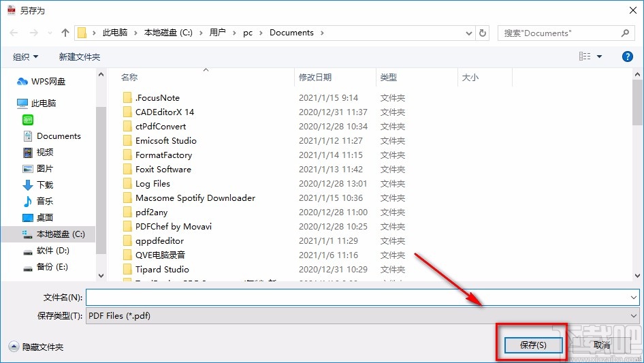Viewport: 644px width, 363px height.
Task: Refresh the Documents folder listing
Action: pos(483,33)
